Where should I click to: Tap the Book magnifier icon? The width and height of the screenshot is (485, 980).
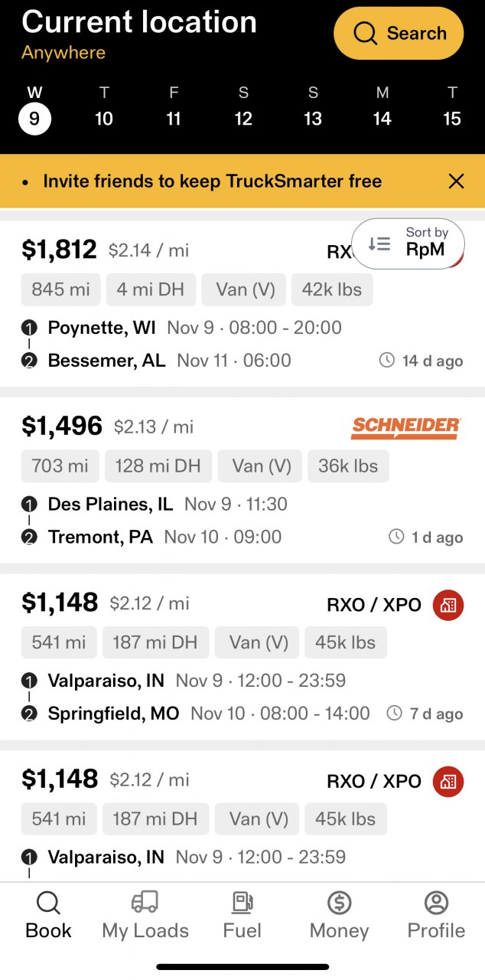tap(48, 903)
